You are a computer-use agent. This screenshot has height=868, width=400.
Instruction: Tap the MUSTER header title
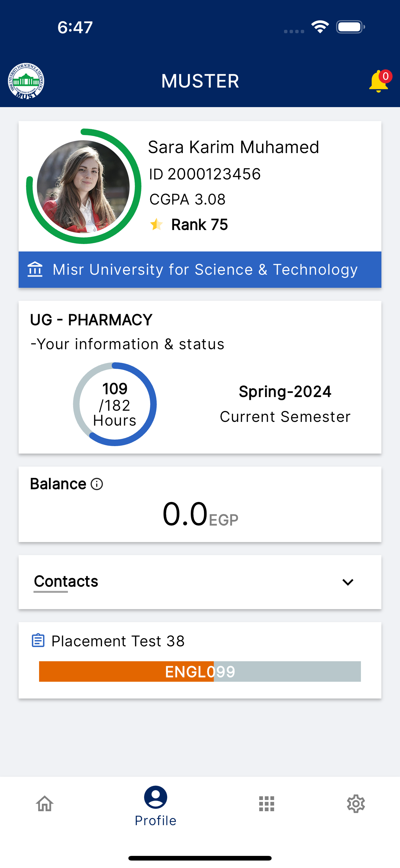200,81
